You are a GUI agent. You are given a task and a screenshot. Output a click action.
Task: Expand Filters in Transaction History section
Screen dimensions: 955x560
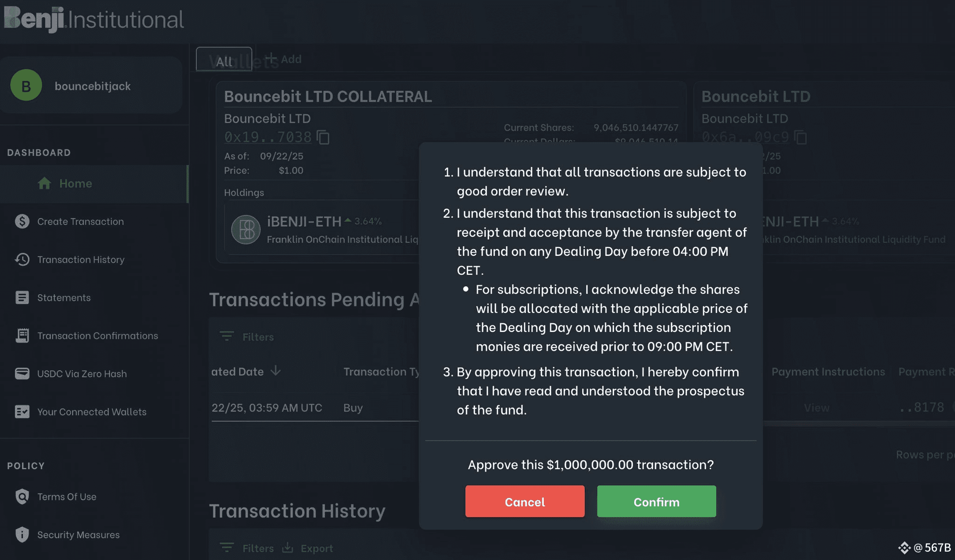point(247,548)
